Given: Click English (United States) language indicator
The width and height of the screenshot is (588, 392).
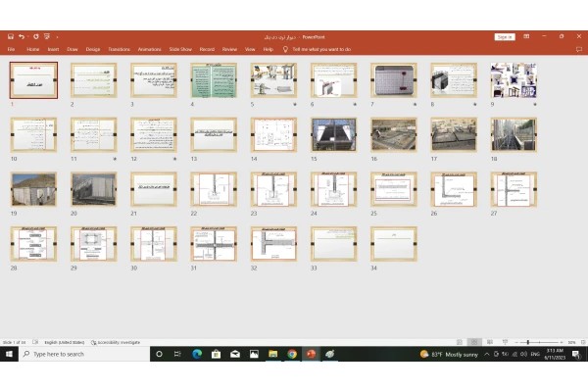Looking at the screenshot, I should [64, 342].
